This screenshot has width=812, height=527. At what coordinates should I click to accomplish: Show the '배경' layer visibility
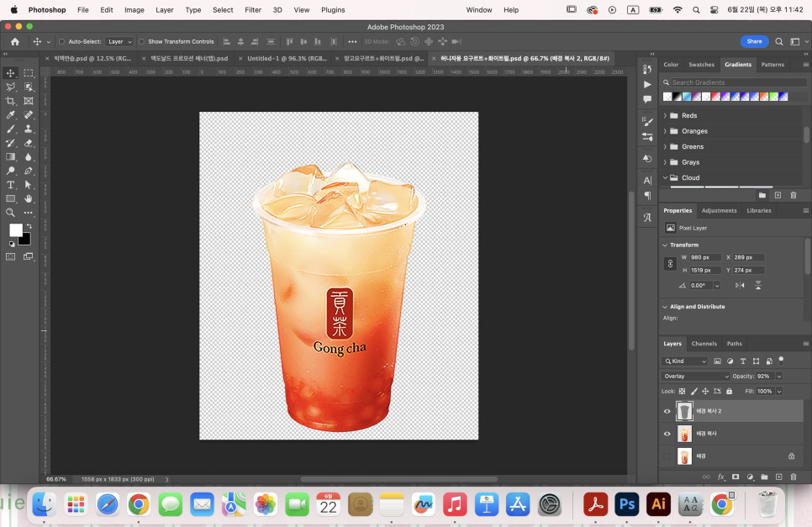(667, 456)
